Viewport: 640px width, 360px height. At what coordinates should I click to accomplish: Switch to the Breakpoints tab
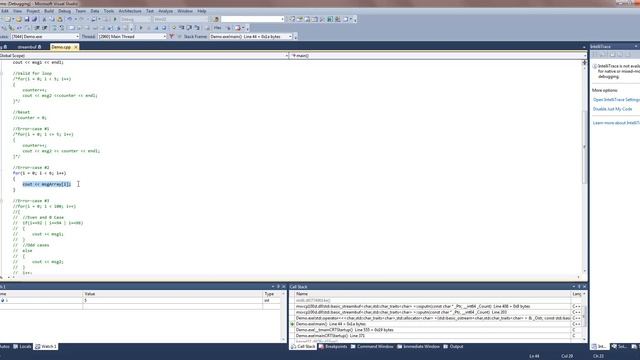[x=333, y=347]
